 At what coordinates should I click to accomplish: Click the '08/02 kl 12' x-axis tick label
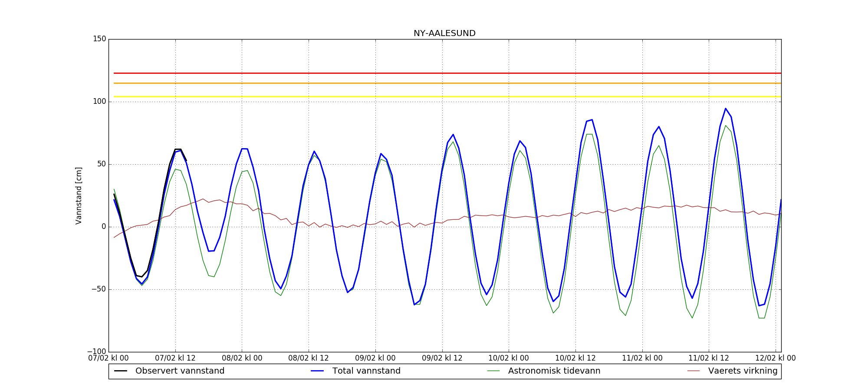coord(309,358)
